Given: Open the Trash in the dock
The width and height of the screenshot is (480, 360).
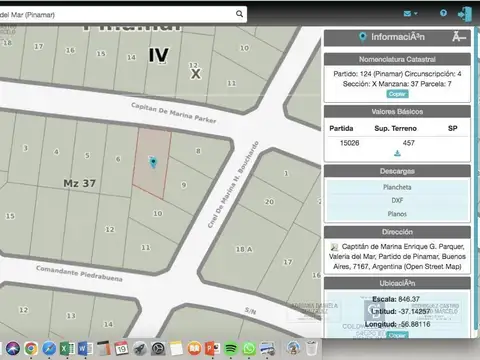Looking at the screenshot, I should tap(311, 349).
